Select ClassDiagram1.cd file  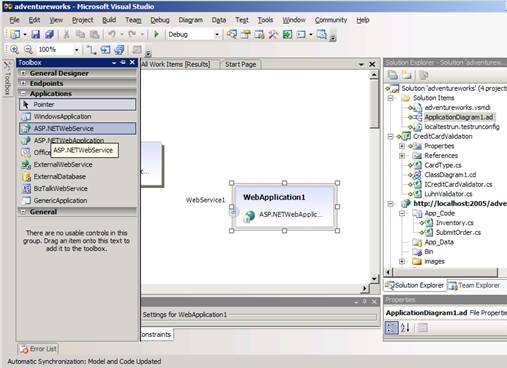coord(450,175)
